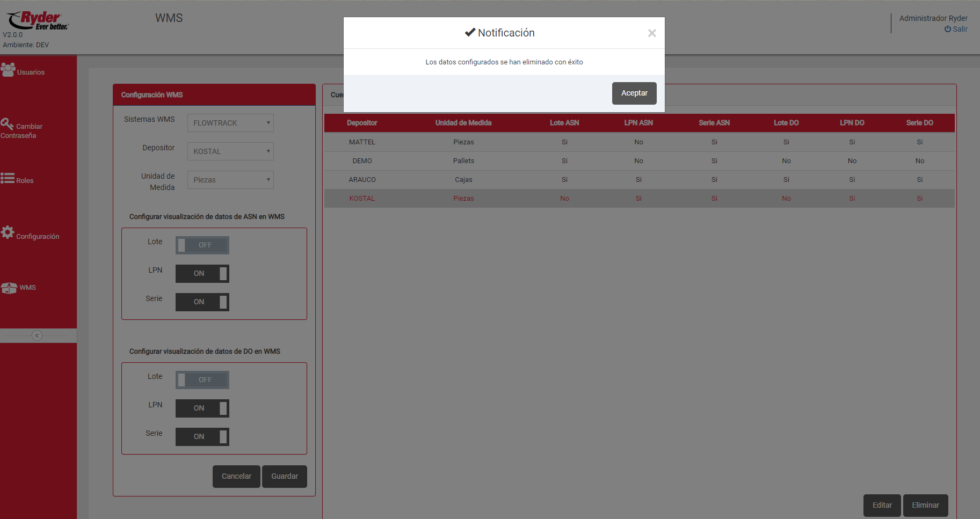Turn off the ASN LPN switch
The height and width of the screenshot is (519, 980).
pos(202,274)
